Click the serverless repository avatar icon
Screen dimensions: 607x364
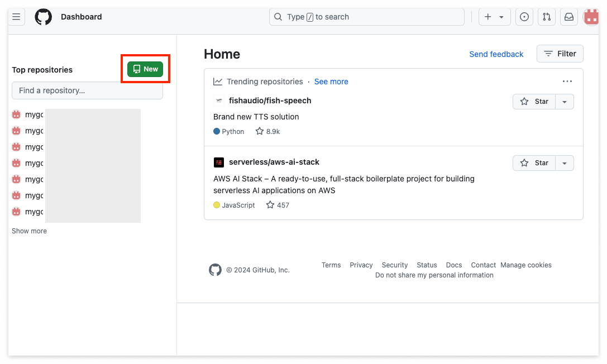coord(219,162)
